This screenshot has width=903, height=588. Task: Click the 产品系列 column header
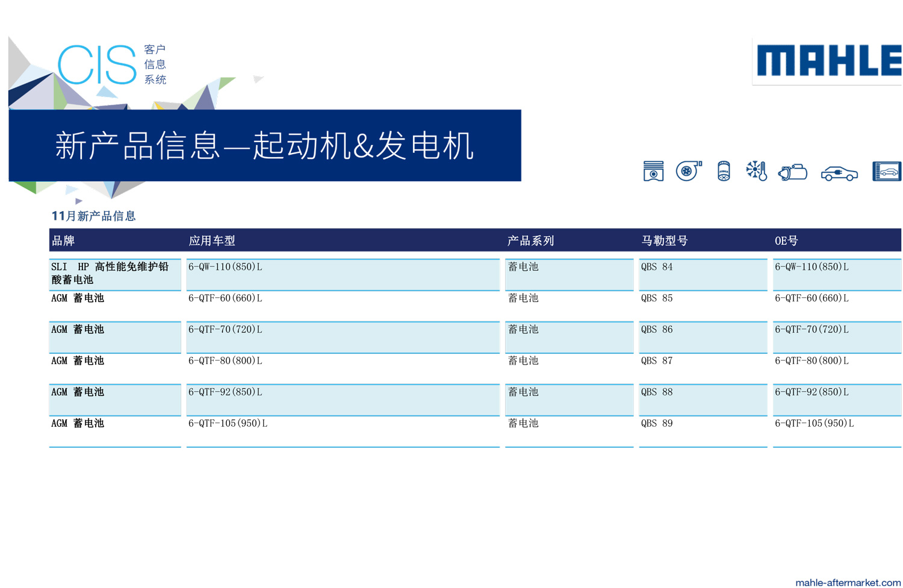pos(530,241)
